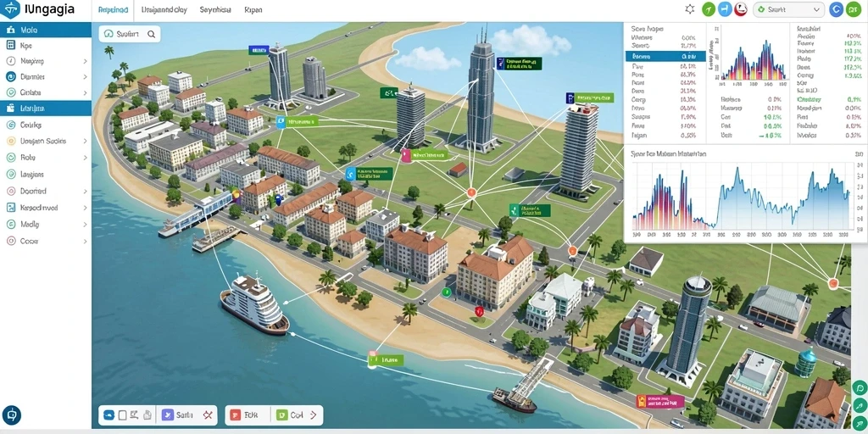
Task: Click the red circular icon in header
Action: point(741,9)
